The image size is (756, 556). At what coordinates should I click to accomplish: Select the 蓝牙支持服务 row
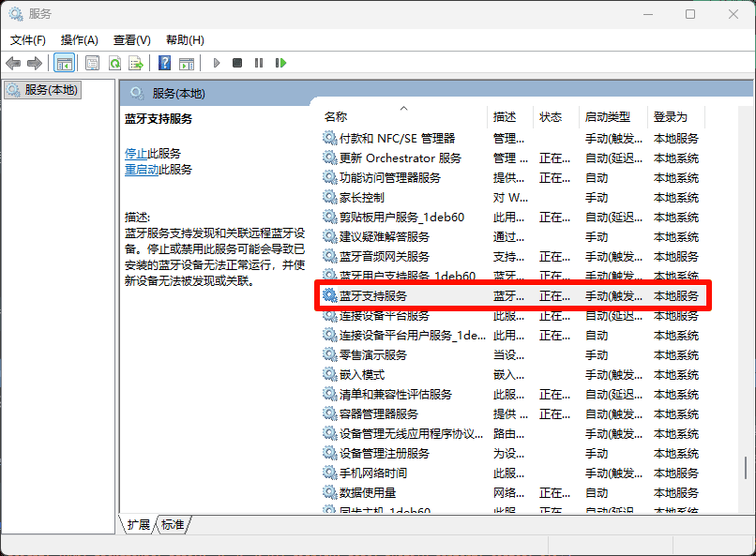pyautogui.click(x=513, y=296)
